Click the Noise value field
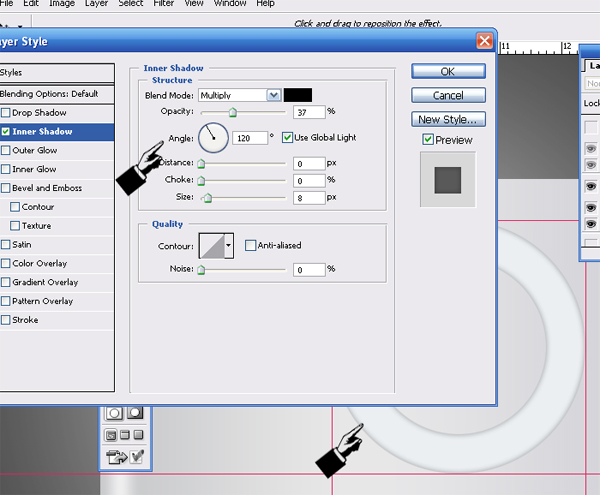 [x=309, y=270]
